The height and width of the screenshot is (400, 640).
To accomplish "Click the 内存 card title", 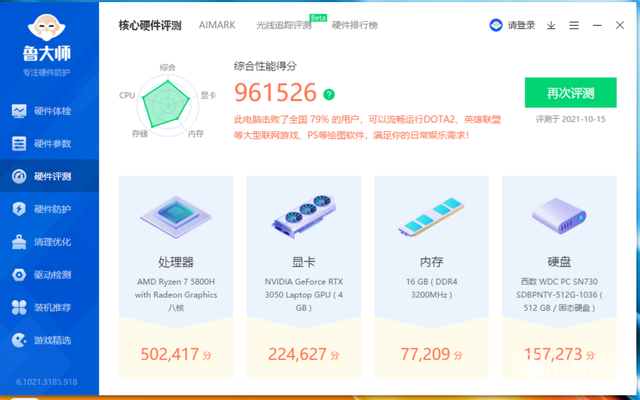I will (431, 262).
